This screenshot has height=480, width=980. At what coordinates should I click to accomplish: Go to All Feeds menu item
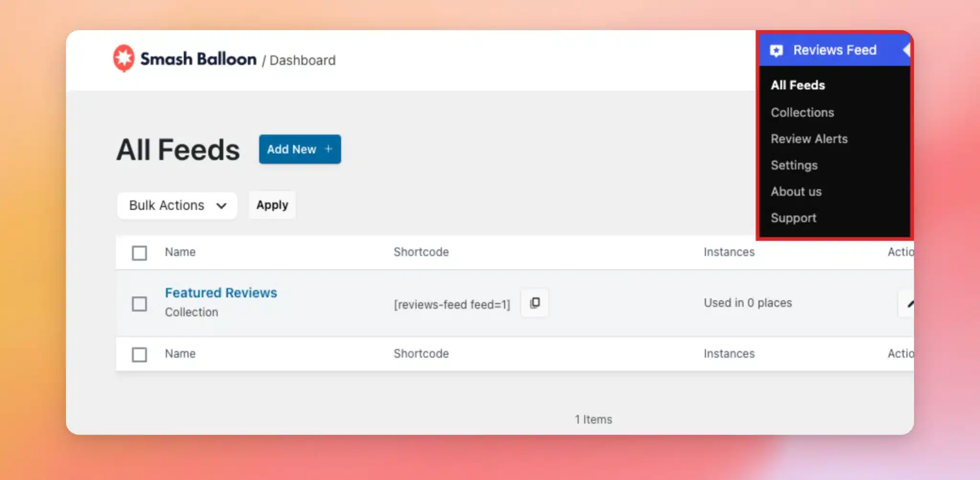(x=798, y=85)
